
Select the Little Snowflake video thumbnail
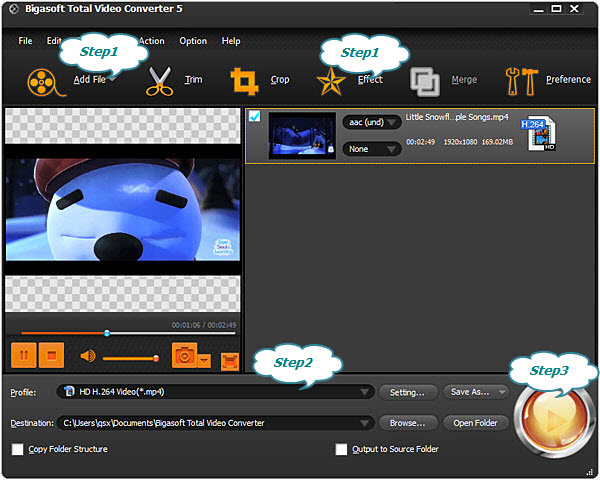[302, 135]
